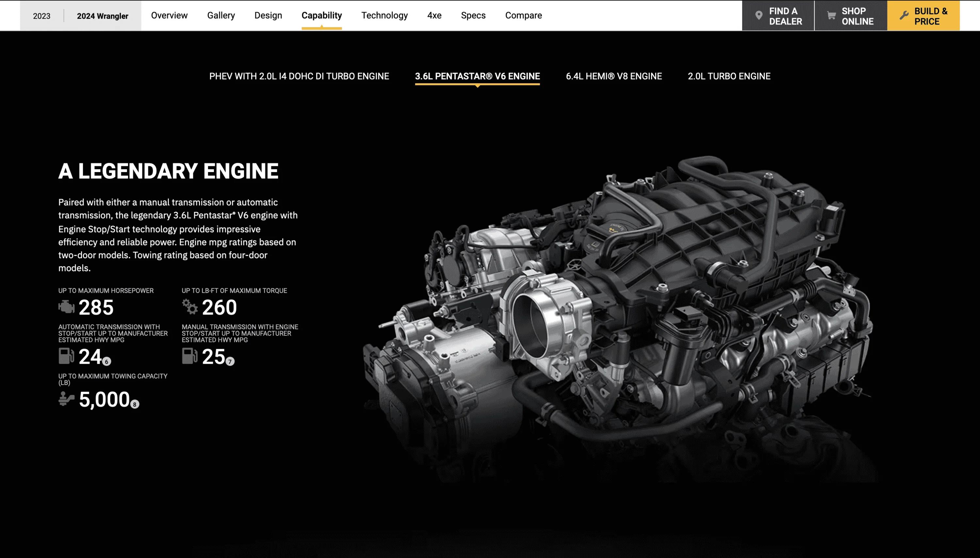Click the shopping cart icon on Shop Online

(831, 16)
